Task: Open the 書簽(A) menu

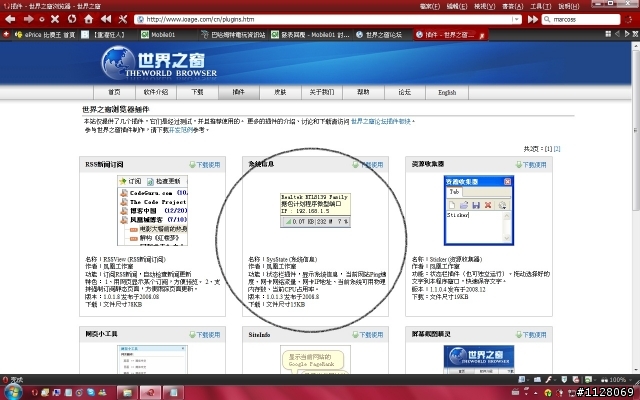Action: 512,6
